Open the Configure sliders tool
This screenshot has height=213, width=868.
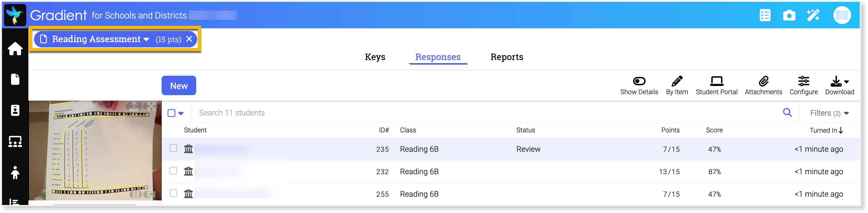(x=803, y=86)
